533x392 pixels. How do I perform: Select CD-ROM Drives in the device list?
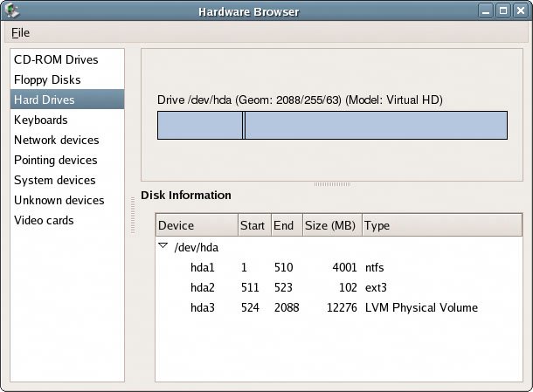56,59
